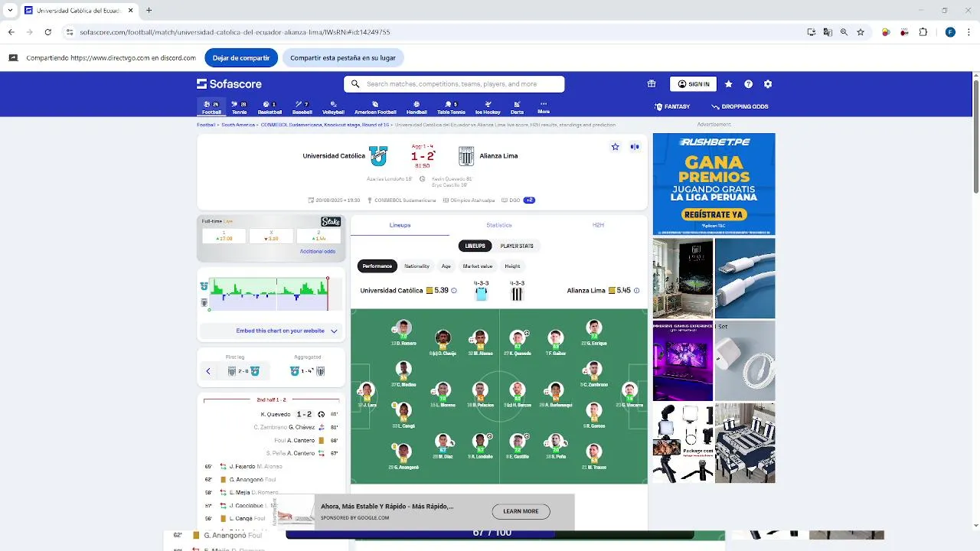Open the Ice Hockey category
The height and width of the screenshot is (551, 980).
[488, 107]
